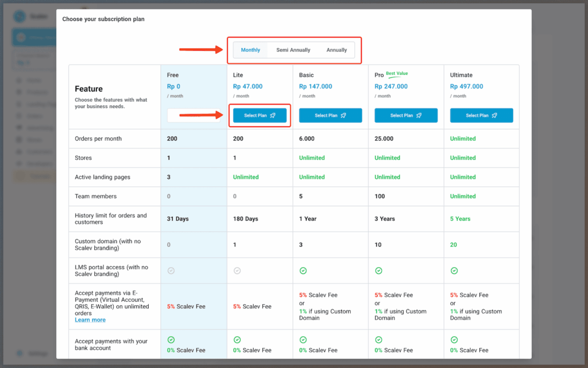The height and width of the screenshot is (368, 588).
Task: Open the Learn more link for E-Payment
Action: pos(90,320)
